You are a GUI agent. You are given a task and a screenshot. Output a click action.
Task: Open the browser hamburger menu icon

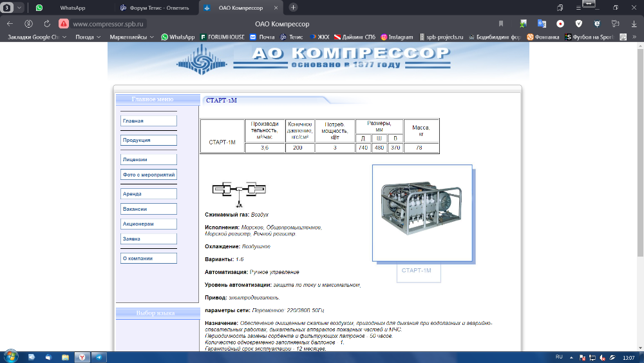(578, 8)
